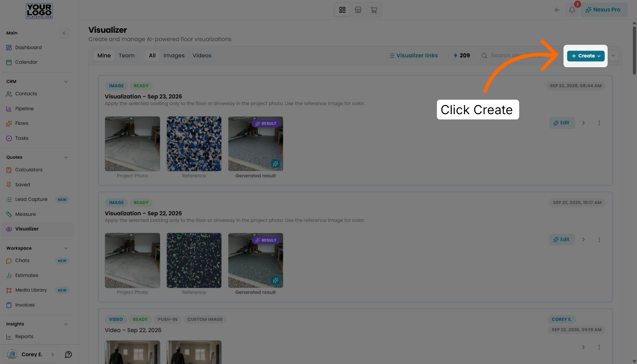This screenshot has width=637, height=364.
Task: Filter by Images tab
Action: pyautogui.click(x=174, y=55)
